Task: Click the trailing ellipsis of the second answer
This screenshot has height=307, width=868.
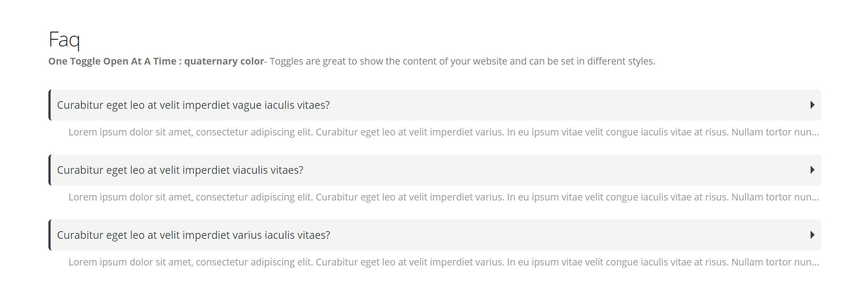Action: pos(815,200)
